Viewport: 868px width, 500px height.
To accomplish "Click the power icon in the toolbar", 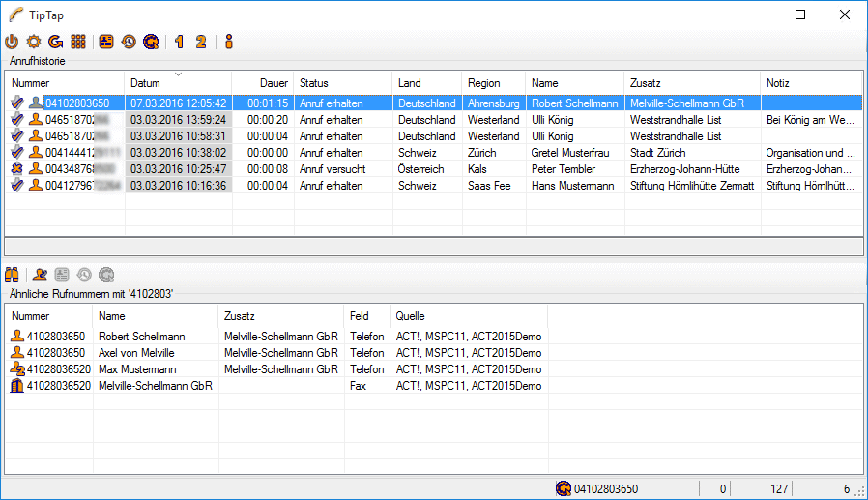I will click(12, 42).
